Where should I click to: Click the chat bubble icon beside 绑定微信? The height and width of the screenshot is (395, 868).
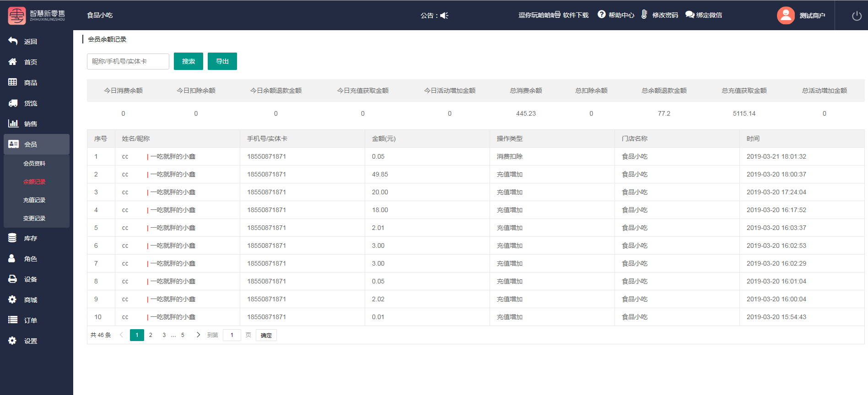(x=690, y=15)
